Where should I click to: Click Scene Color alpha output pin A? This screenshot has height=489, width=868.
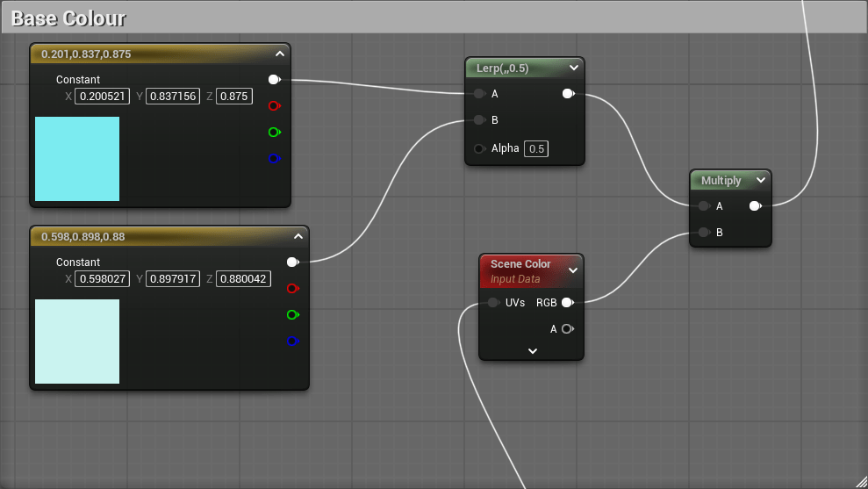(567, 329)
